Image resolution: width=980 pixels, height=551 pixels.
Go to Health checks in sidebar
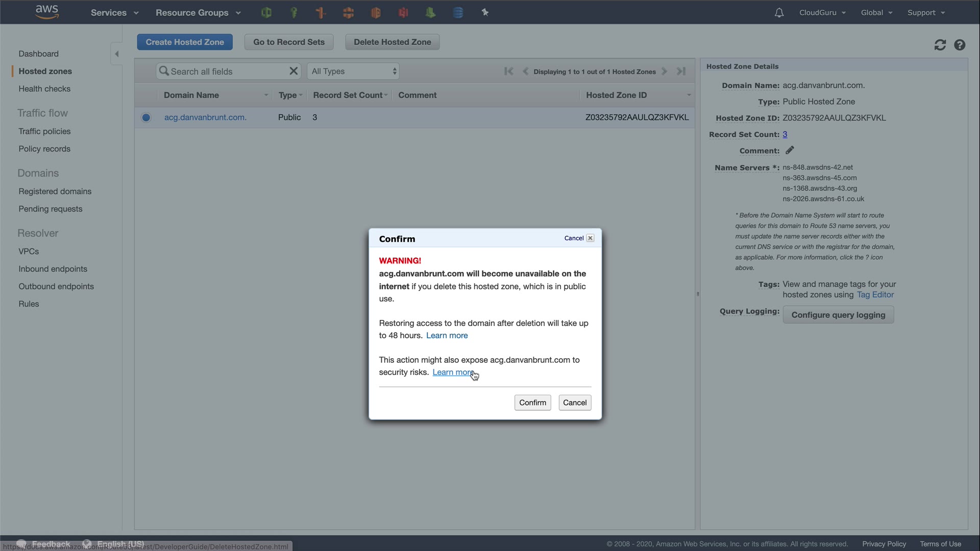(44, 89)
